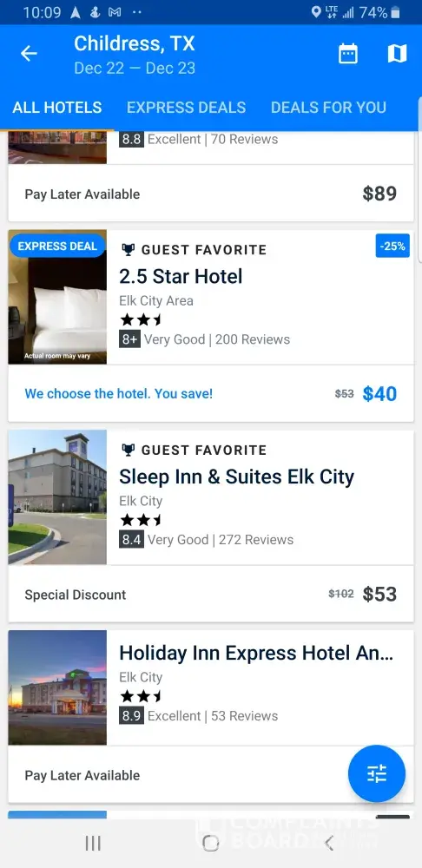
Task: Tap the Android home button
Action: (x=210, y=843)
